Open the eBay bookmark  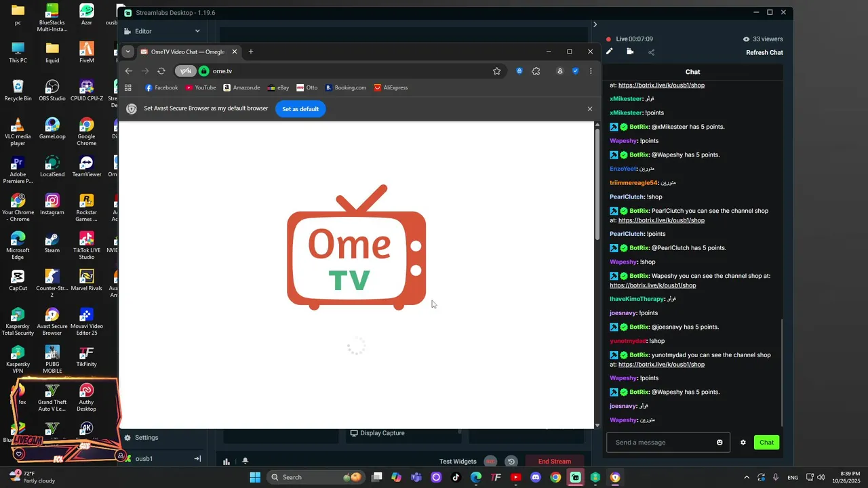pos(278,87)
